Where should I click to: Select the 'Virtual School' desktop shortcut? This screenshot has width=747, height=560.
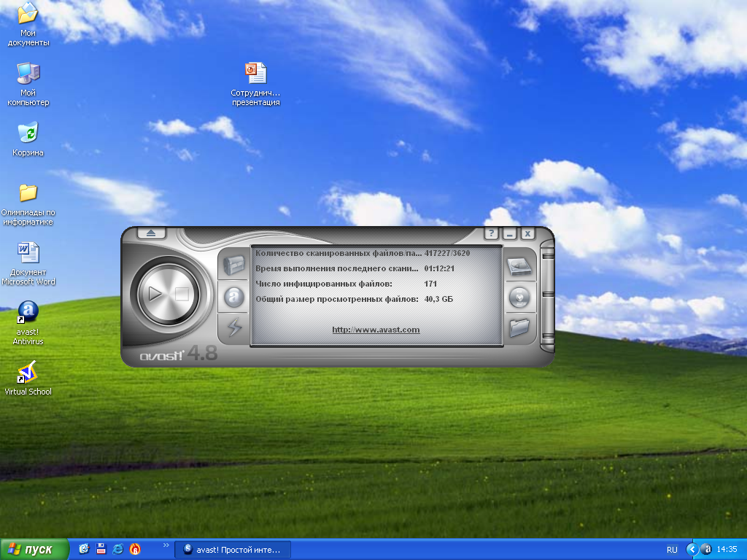28,378
